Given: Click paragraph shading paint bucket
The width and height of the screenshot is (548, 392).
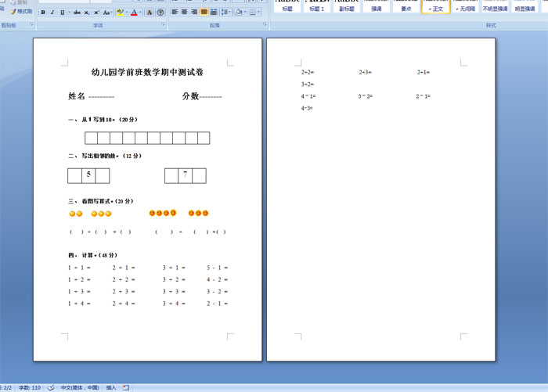Looking at the screenshot, I should coord(239,12).
